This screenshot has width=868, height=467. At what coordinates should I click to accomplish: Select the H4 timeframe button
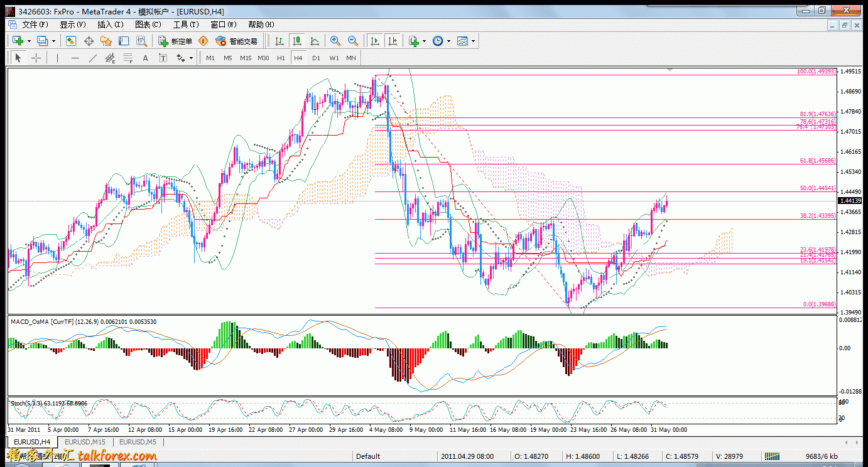pos(298,58)
